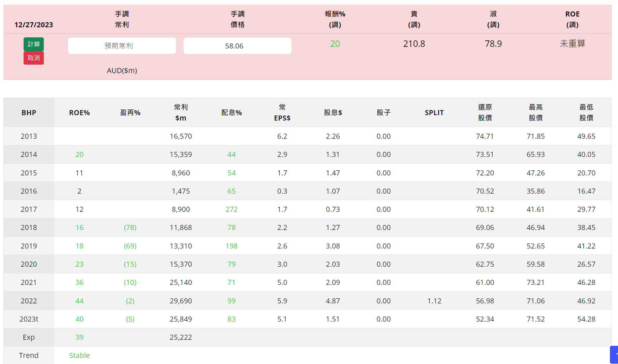Click the 6.2 EPS value for 2013
618x364 pixels.
pos(282,136)
